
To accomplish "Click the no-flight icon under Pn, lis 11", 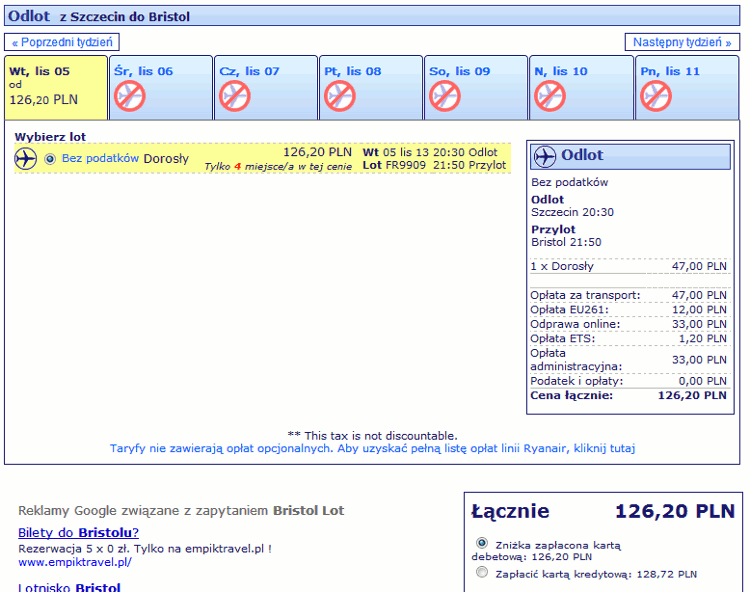I will pos(656,96).
